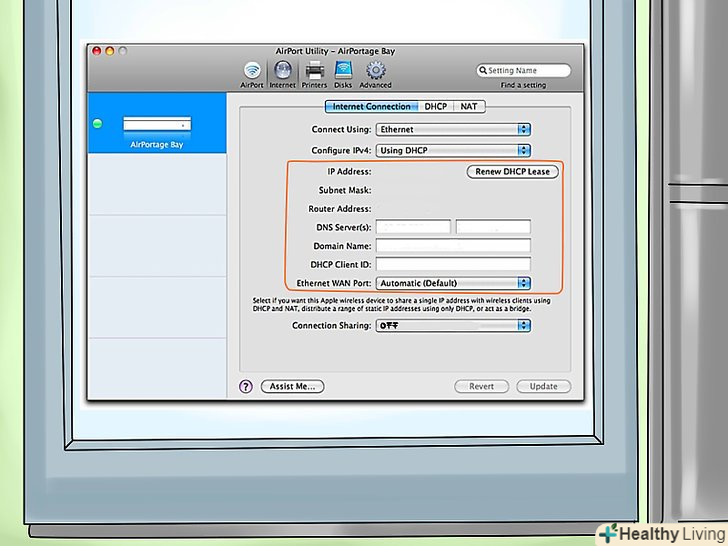Select the AirPortage Bay base station

coord(157,123)
